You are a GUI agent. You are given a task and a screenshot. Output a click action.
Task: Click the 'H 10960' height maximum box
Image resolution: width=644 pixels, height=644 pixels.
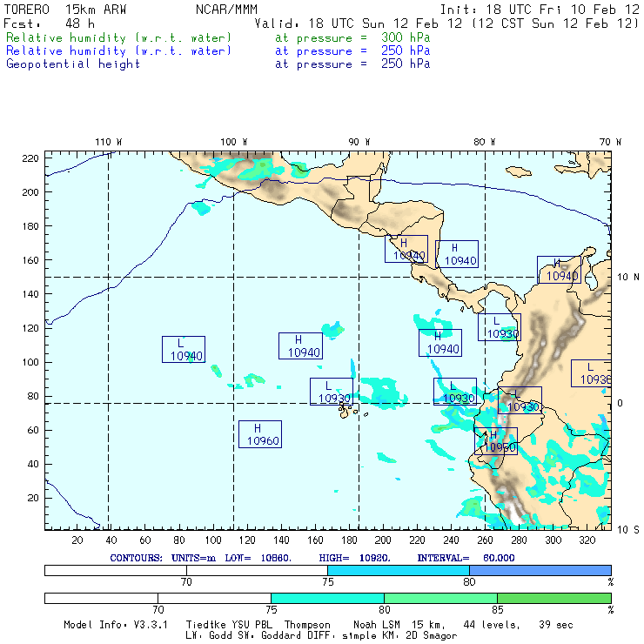click(x=260, y=434)
